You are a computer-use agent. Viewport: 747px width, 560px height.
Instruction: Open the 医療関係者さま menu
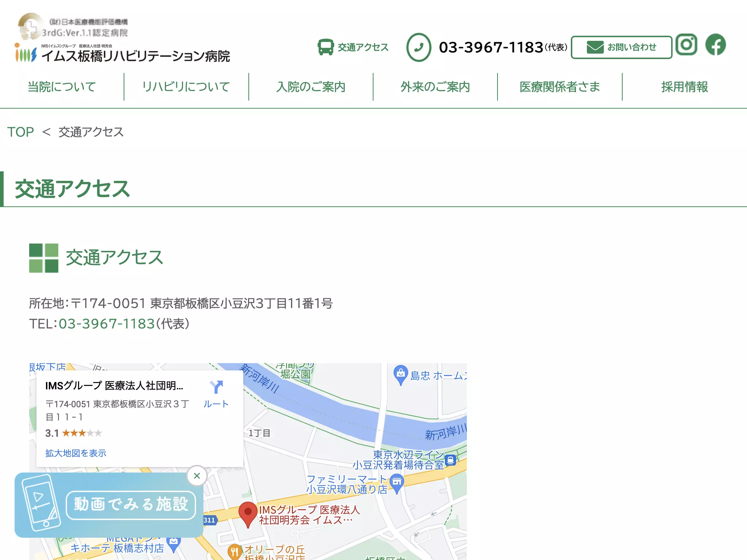point(560,87)
